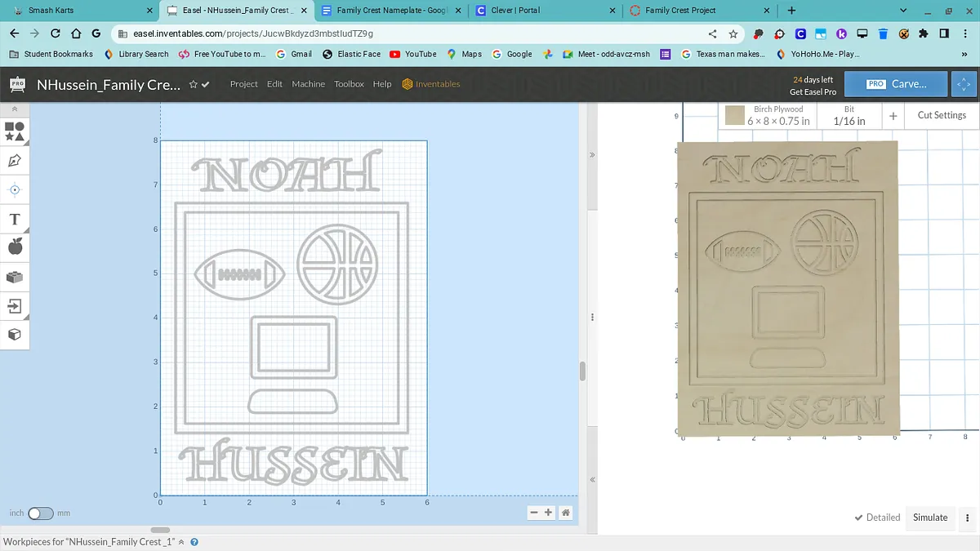Open Workpieces help question mark
The height and width of the screenshot is (551, 980).
194,541
